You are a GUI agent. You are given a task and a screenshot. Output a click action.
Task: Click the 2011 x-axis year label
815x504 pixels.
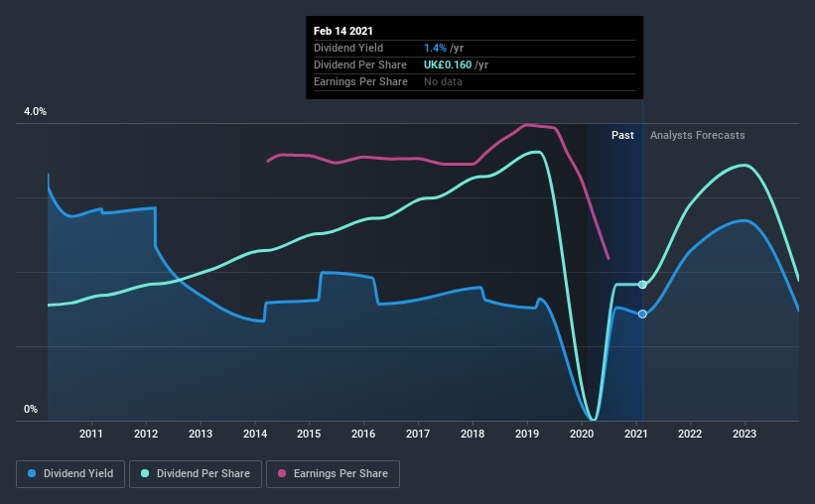coord(91,434)
